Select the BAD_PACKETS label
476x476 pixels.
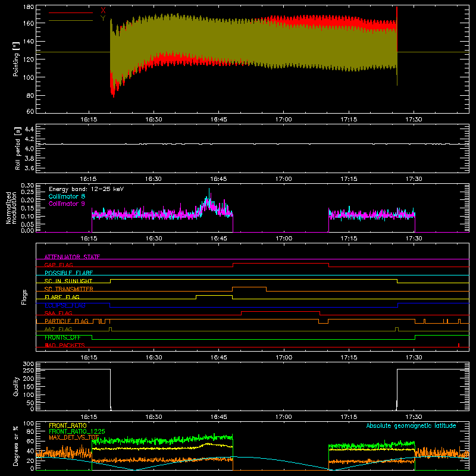[65, 345]
